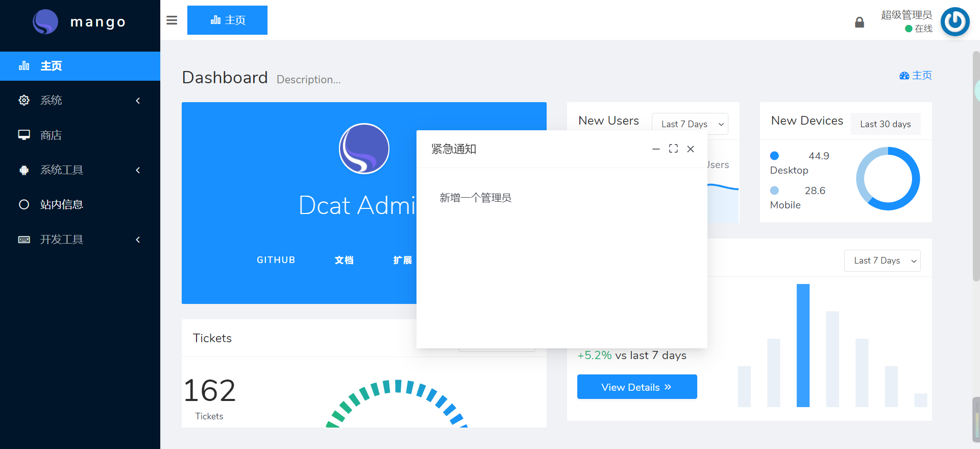
Task: Click the Desktop legend blue dot
Action: pos(774,156)
